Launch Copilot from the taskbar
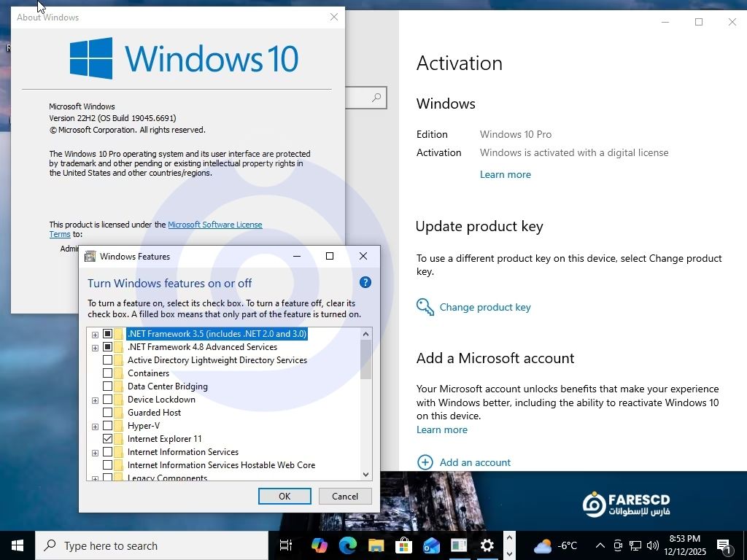The height and width of the screenshot is (560, 747). [x=319, y=545]
